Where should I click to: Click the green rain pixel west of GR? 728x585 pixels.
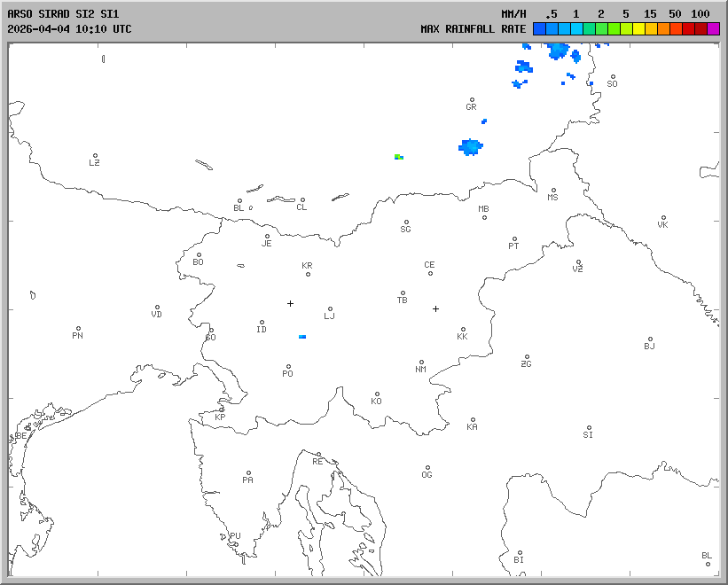pos(400,157)
